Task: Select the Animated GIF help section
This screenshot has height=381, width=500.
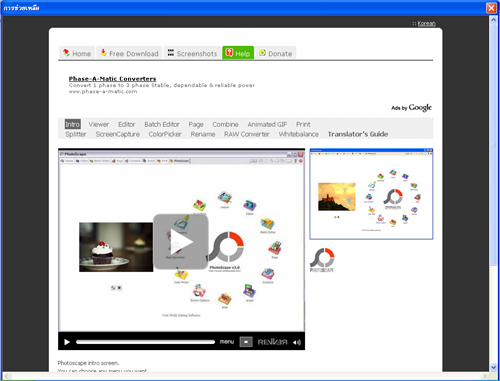Action: [x=267, y=124]
